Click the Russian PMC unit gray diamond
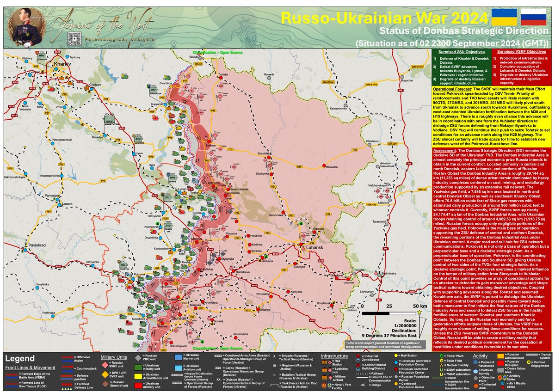This screenshot has height=392, width=555. tap(138, 358)
